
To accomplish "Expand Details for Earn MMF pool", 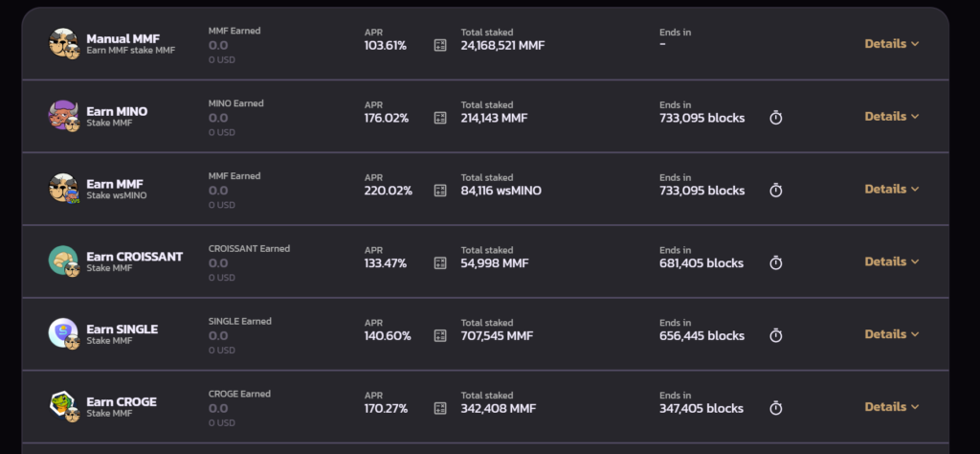I will point(891,189).
